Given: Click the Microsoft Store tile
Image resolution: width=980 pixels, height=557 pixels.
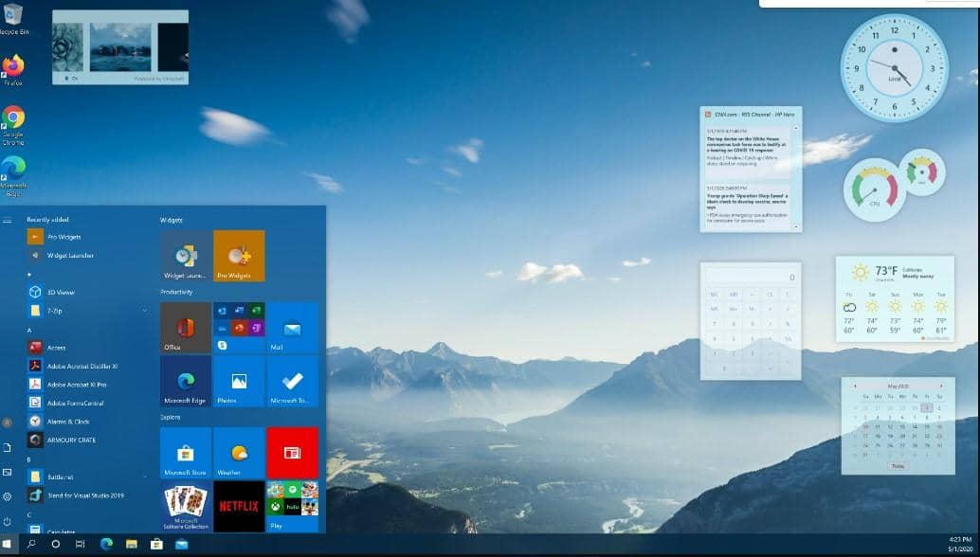Looking at the screenshot, I should click(x=186, y=453).
